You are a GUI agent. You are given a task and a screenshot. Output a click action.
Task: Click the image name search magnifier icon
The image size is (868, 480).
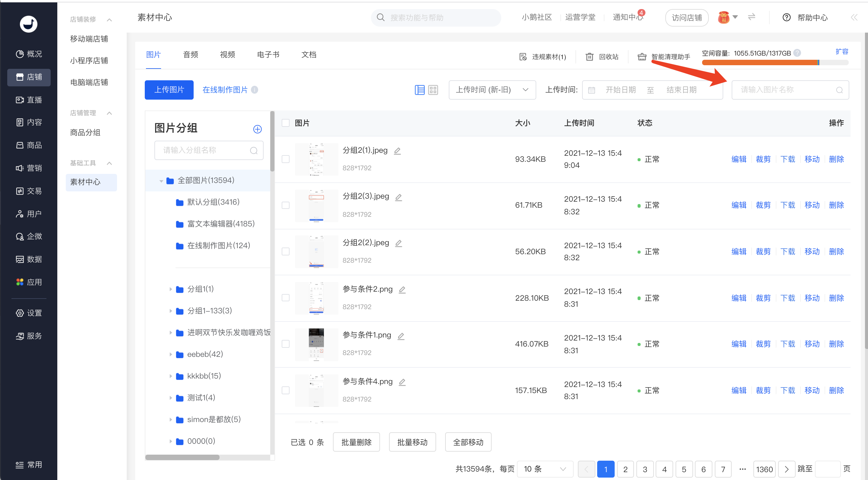click(x=839, y=90)
